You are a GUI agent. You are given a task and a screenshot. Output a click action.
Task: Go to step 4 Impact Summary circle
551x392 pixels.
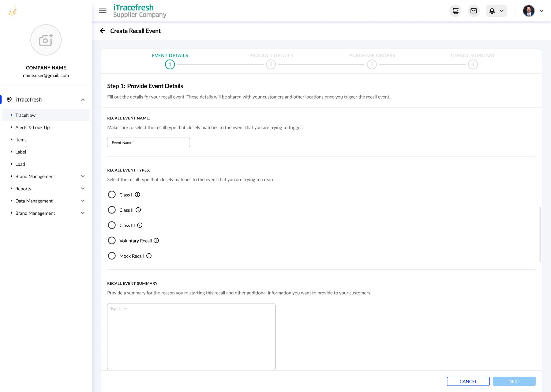473,64
